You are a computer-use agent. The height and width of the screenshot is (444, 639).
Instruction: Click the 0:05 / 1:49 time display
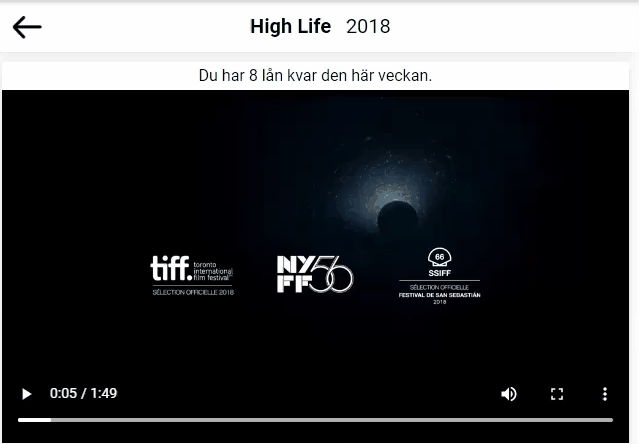coord(84,393)
